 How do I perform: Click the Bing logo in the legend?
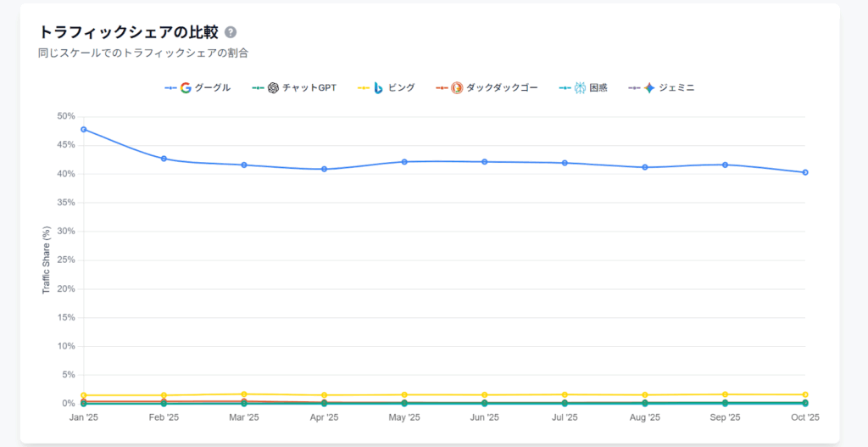click(x=379, y=87)
